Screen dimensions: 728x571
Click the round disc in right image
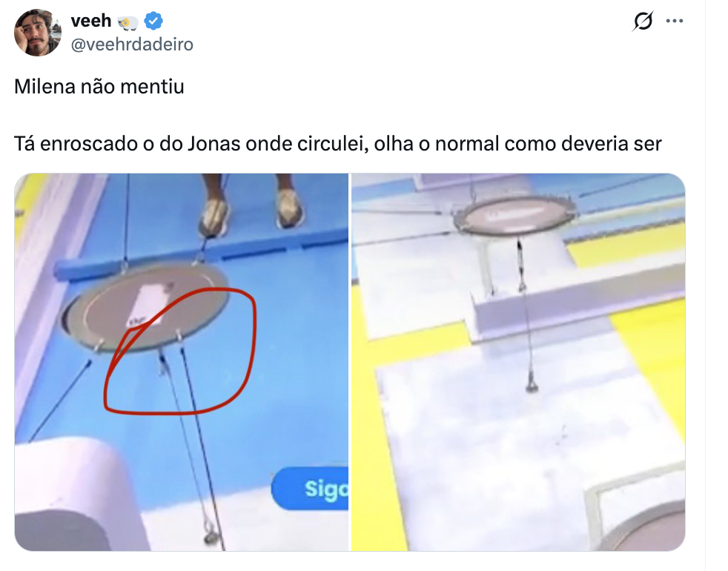[x=515, y=214]
